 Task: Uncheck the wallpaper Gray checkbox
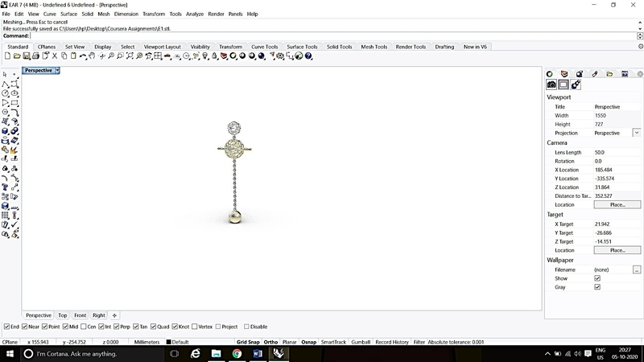(597, 287)
